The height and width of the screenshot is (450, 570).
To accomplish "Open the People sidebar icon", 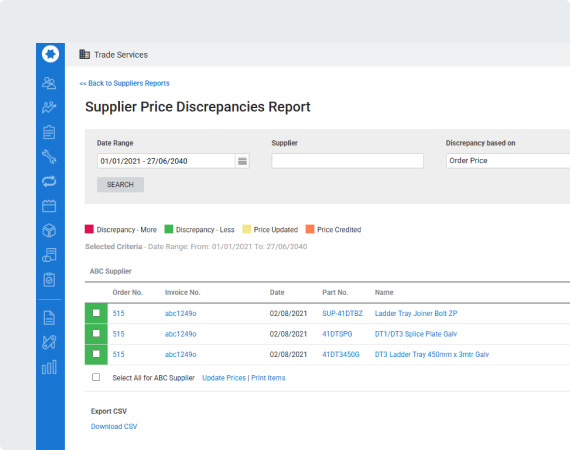I will (49, 83).
